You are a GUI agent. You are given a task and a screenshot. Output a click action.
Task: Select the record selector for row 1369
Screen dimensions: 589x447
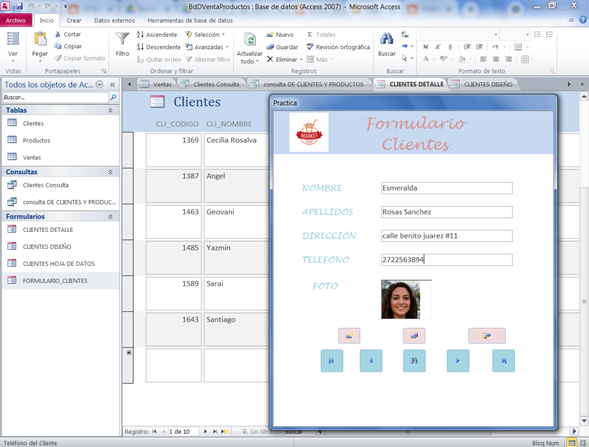click(128, 150)
